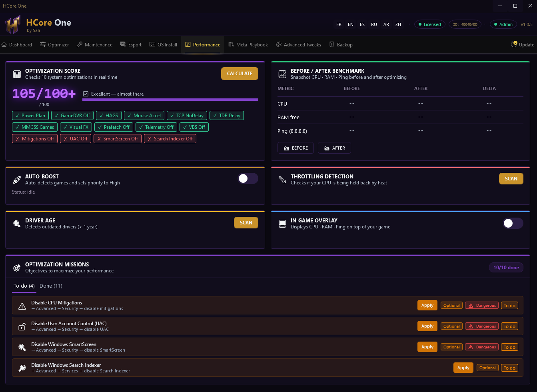Click the Calculate score button
This screenshot has width=537, height=392.
pyautogui.click(x=240, y=74)
